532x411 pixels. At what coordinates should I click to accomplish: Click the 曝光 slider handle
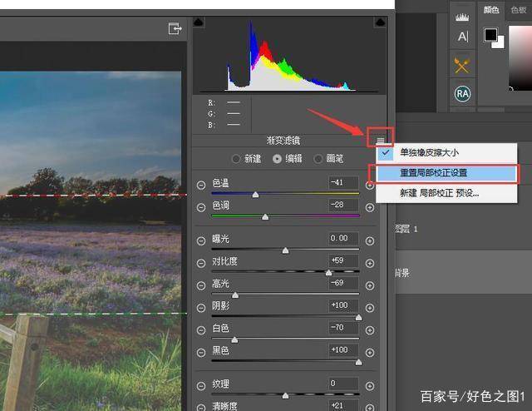[x=285, y=250]
